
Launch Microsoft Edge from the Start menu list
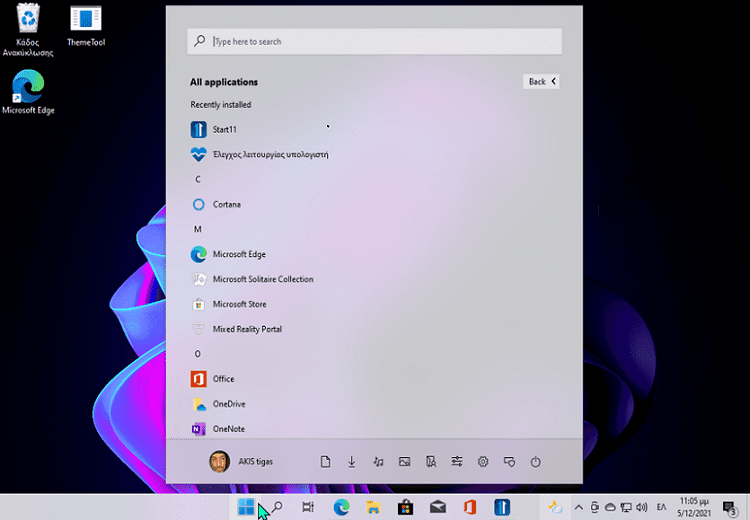[228, 254]
